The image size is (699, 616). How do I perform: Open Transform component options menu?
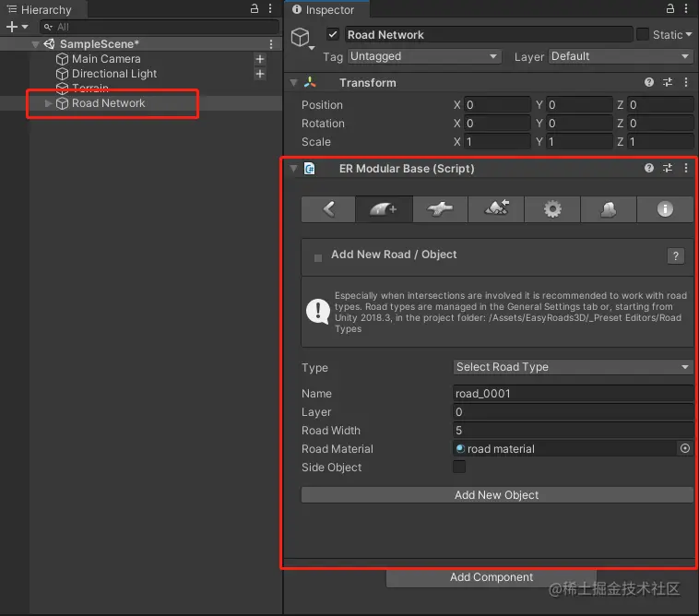pos(685,82)
